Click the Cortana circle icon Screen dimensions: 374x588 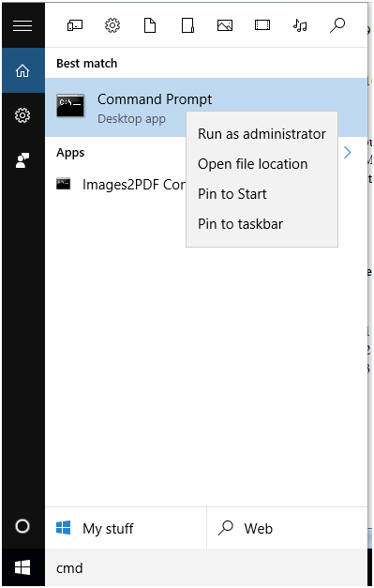point(22,526)
